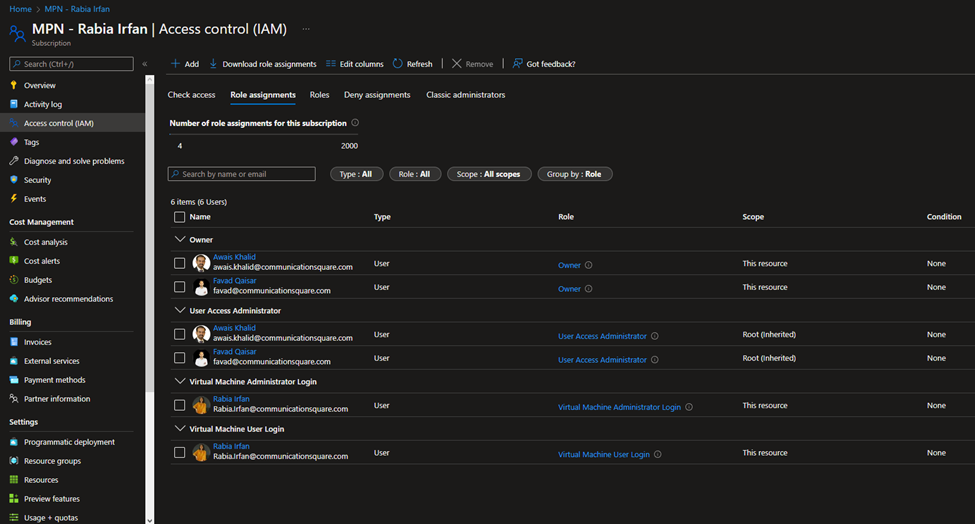Open the ellipsis menu beside page title
The image size is (975, 524).
(x=306, y=29)
